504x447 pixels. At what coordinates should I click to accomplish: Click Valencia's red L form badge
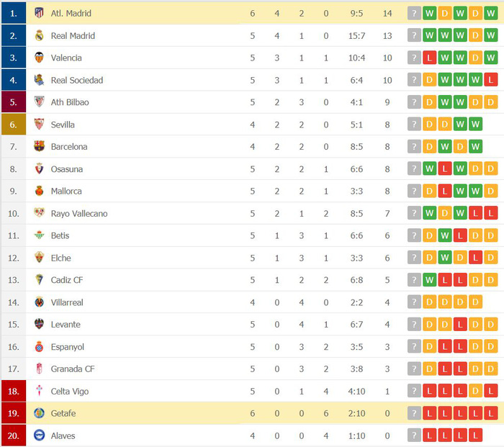(429, 58)
